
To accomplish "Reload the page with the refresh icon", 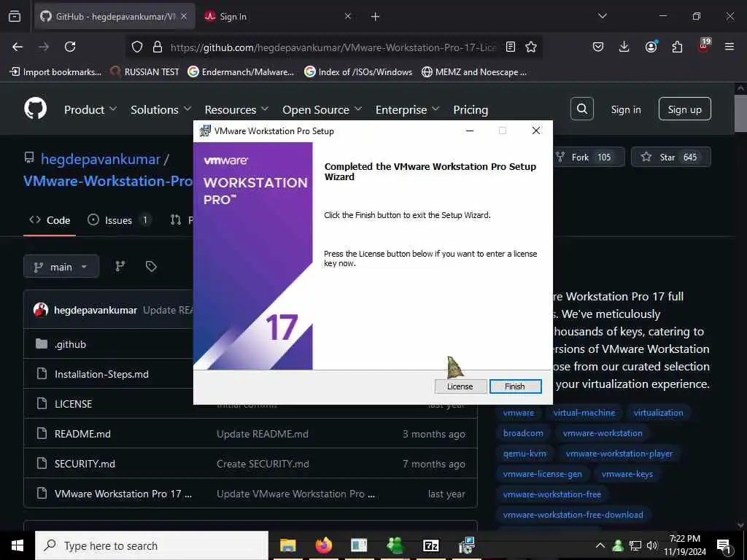I will click(x=70, y=47).
